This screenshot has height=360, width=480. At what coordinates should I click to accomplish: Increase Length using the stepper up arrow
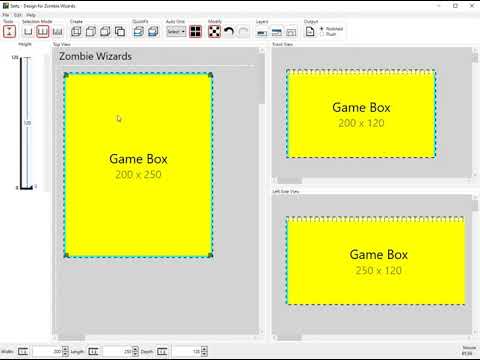pos(135,349)
